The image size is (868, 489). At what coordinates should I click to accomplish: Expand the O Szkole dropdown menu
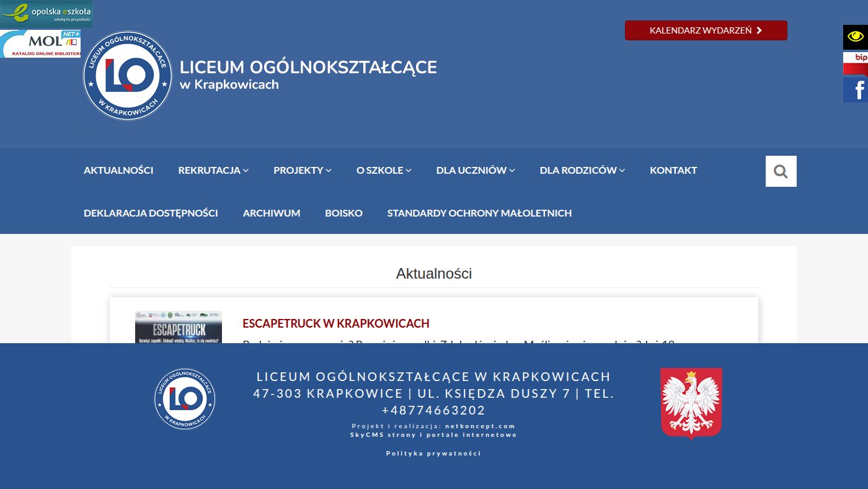384,170
